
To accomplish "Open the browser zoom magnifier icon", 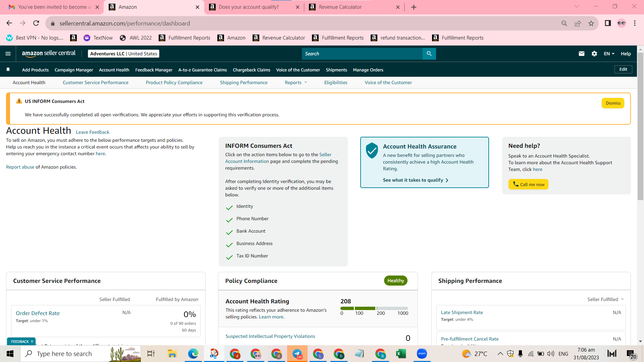I will point(564,23).
